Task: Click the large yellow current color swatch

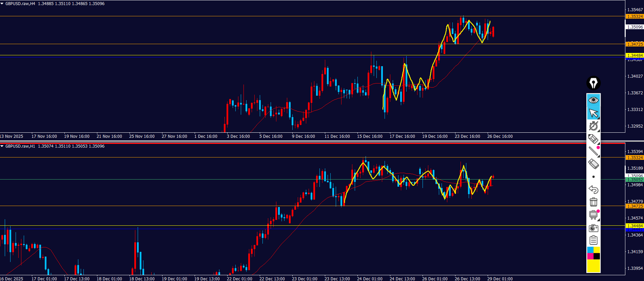Action: 593,266
